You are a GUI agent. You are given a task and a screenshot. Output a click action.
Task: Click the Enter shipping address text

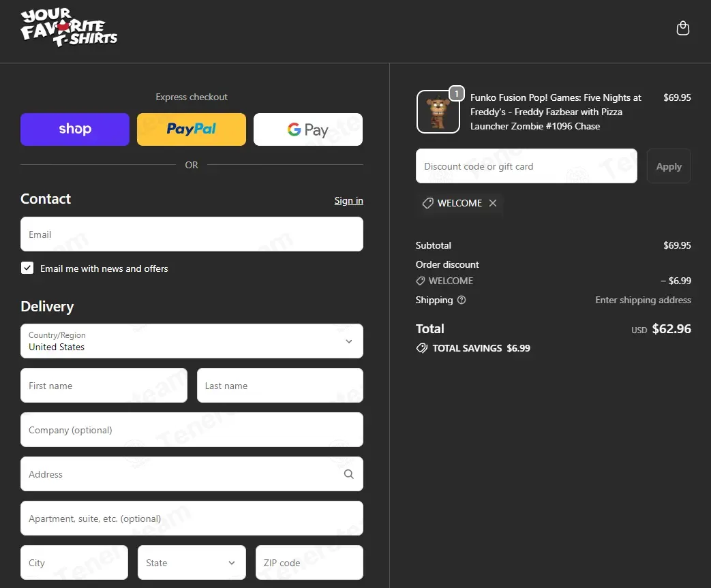643,300
